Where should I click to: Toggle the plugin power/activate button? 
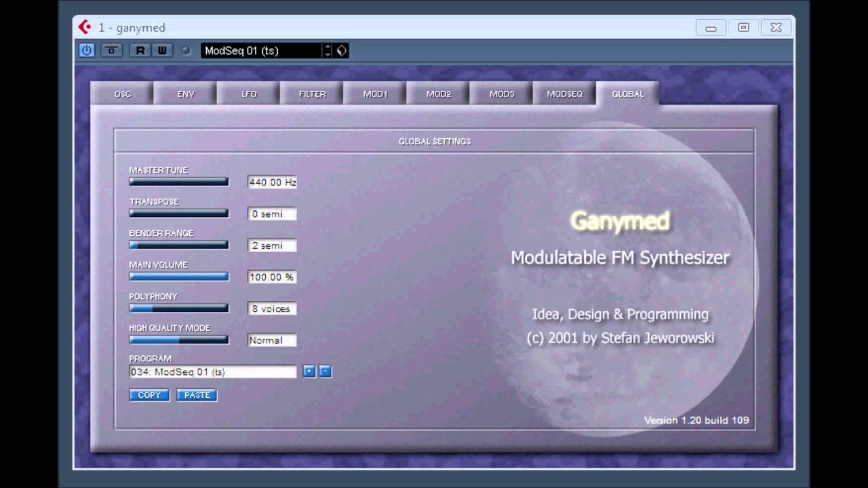pos(87,50)
